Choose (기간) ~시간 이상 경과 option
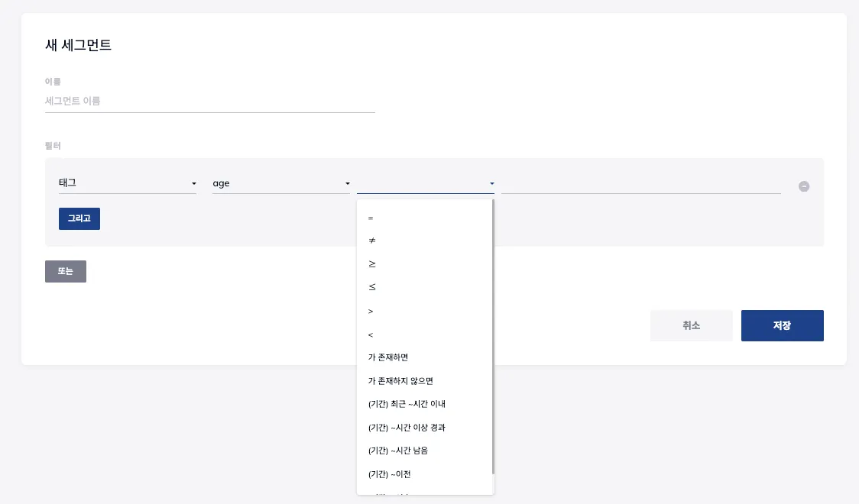Screen dimensions: 859x504 (425, 428)
